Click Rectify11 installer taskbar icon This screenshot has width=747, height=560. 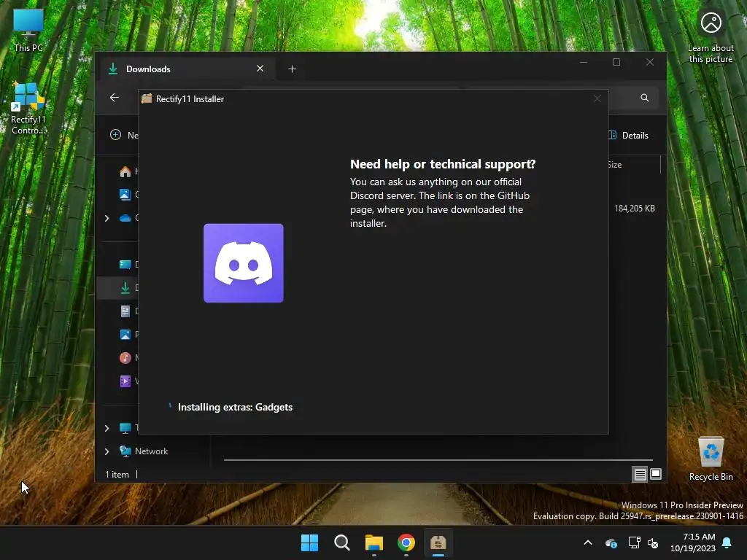click(438, 542)
